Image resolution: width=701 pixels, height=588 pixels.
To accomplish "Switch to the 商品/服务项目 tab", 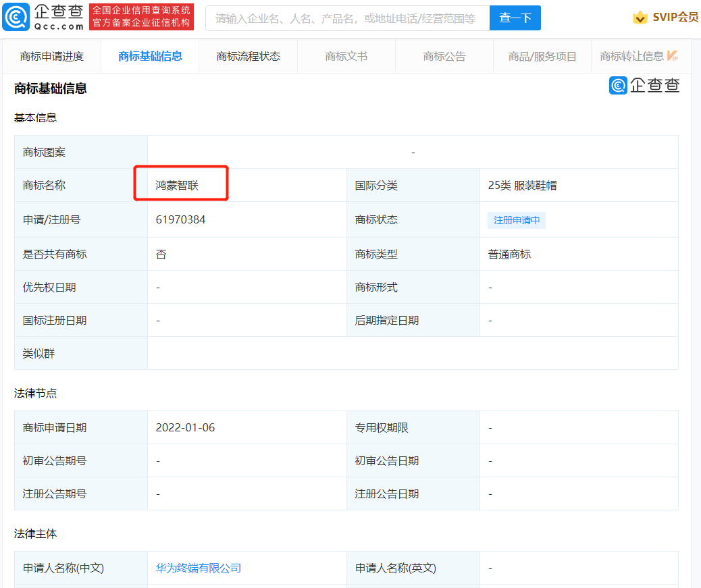I will point(541,56).
